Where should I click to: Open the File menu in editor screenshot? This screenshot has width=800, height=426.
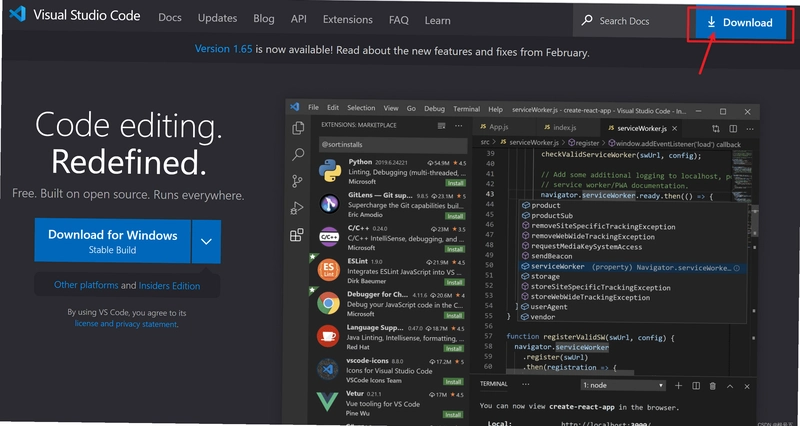click(x=313, y=108)
